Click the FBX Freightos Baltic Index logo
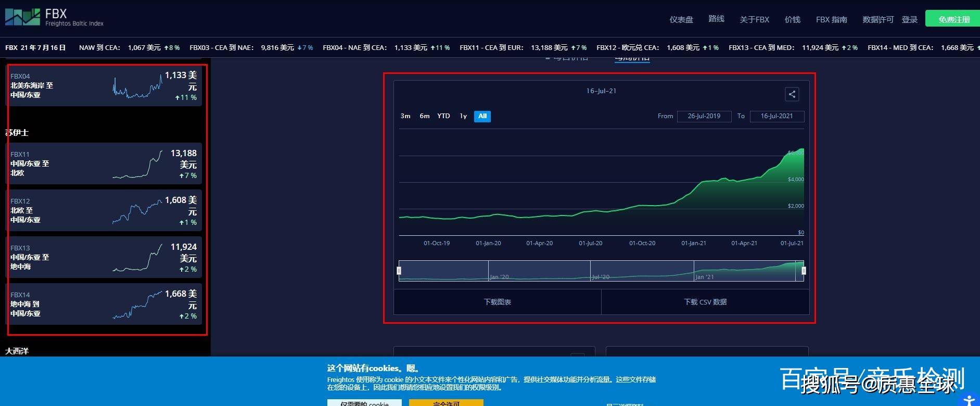Image resolution: width=980 pixels, height=406 pixels. 54,17
